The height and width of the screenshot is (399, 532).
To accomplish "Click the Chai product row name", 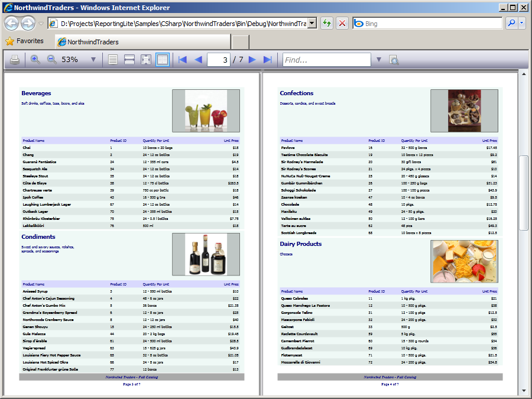I will tap(27, 148).
